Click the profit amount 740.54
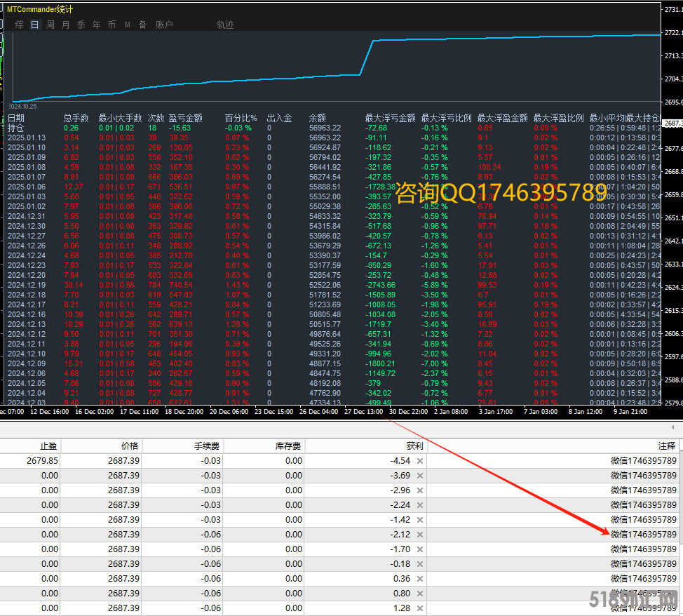 (x=181, y=285)
